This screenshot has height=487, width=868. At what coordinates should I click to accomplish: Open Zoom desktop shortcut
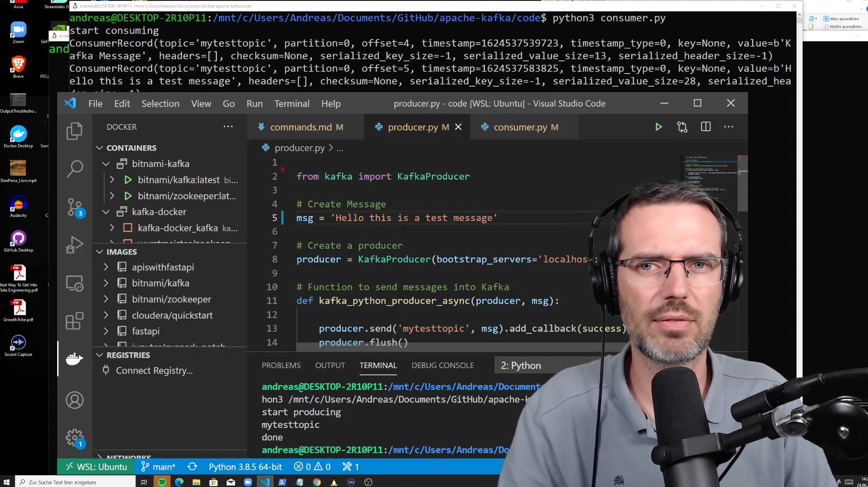(18, 33)
